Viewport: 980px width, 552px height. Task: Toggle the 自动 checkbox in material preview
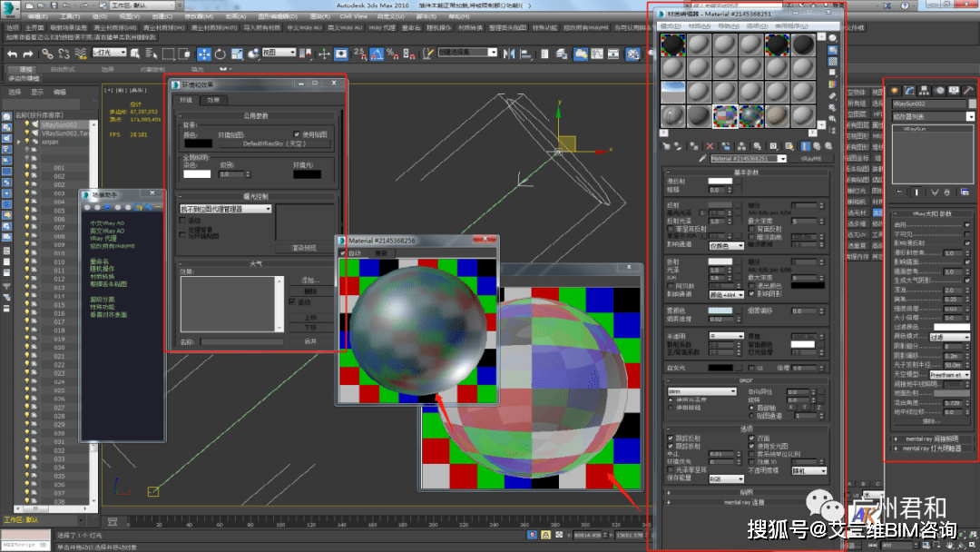[x=342, y=253]
